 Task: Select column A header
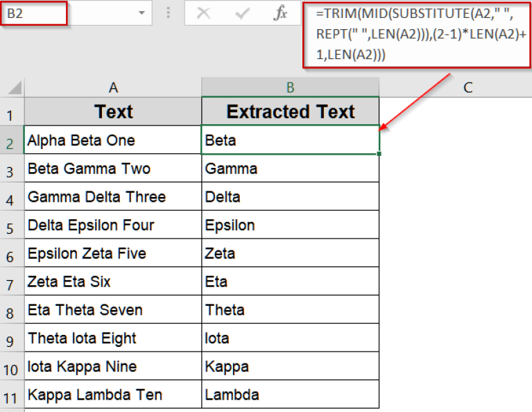(x=113, y=87)
